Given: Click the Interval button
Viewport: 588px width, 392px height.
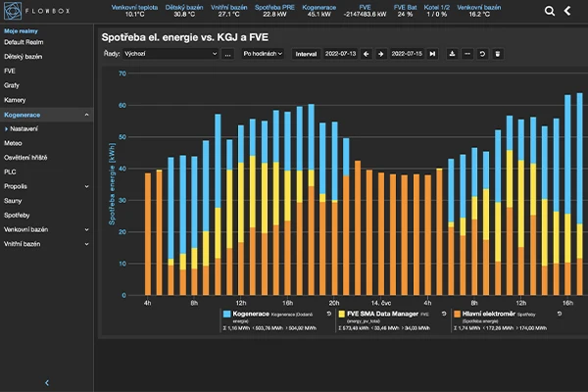Looking at the screenshot, I should (x=306, y=54).
